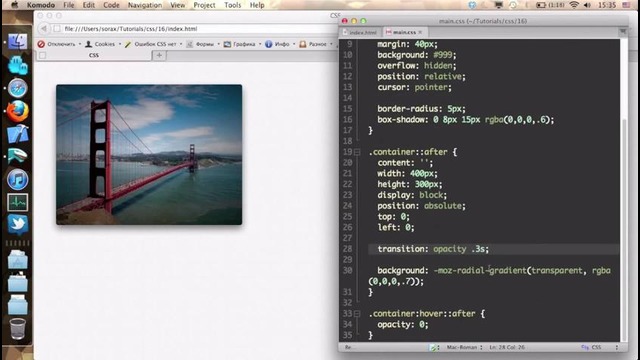Switch to the index.html editor tab
The image size is (640, 360).
(360, 32)
